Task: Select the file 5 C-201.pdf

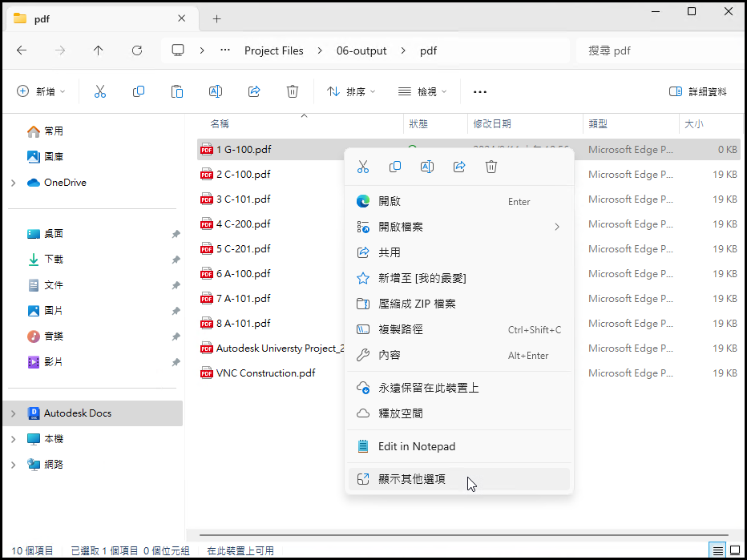Action: [x=244, y=248]
